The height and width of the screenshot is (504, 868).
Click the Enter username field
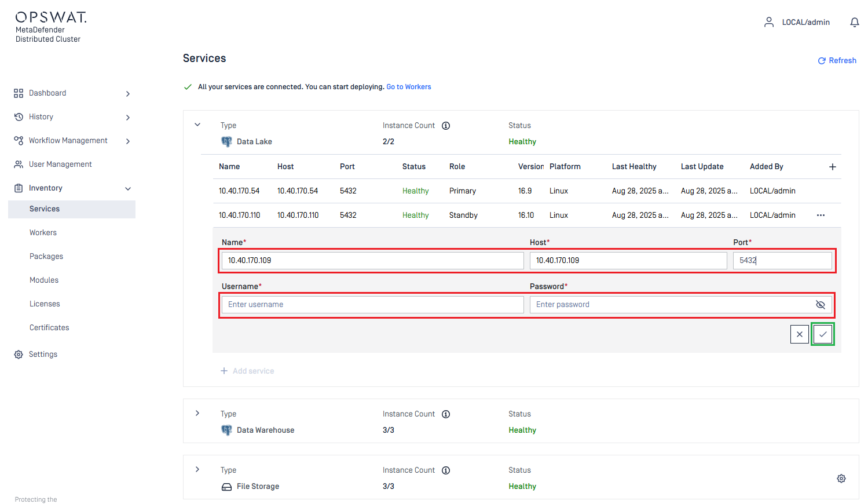coord(372,305)
